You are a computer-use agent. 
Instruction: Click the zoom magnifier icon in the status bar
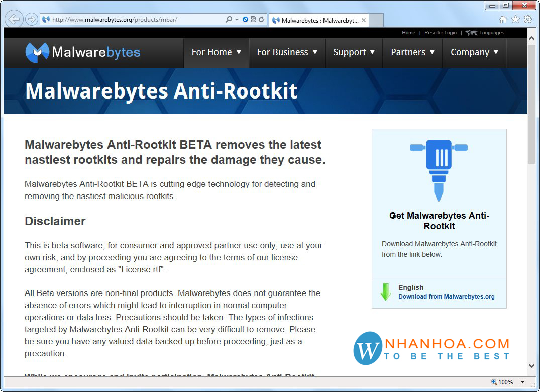pos(494,382)
